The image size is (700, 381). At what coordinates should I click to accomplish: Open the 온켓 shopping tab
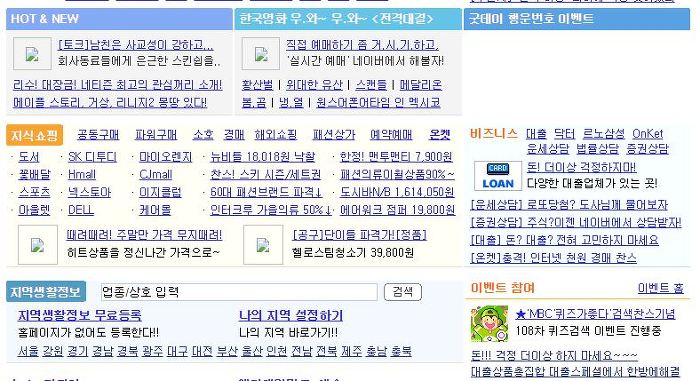click(x=440, y=134)
